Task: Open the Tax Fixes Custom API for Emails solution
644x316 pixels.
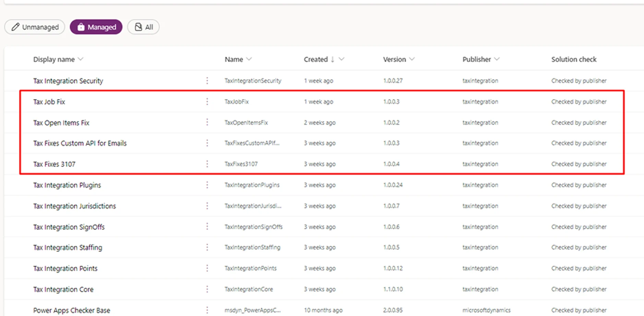Action: coord(80,143)
